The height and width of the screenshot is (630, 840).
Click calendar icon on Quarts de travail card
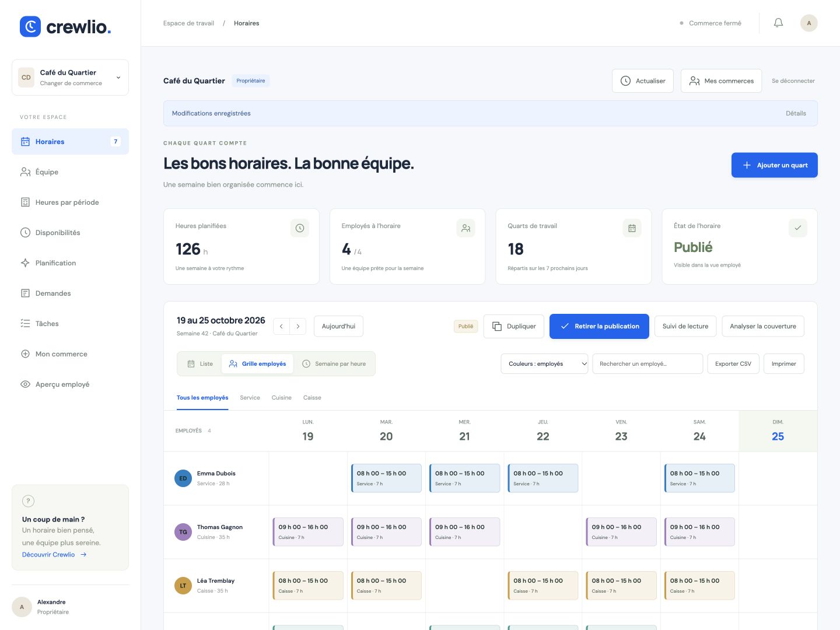632,228
